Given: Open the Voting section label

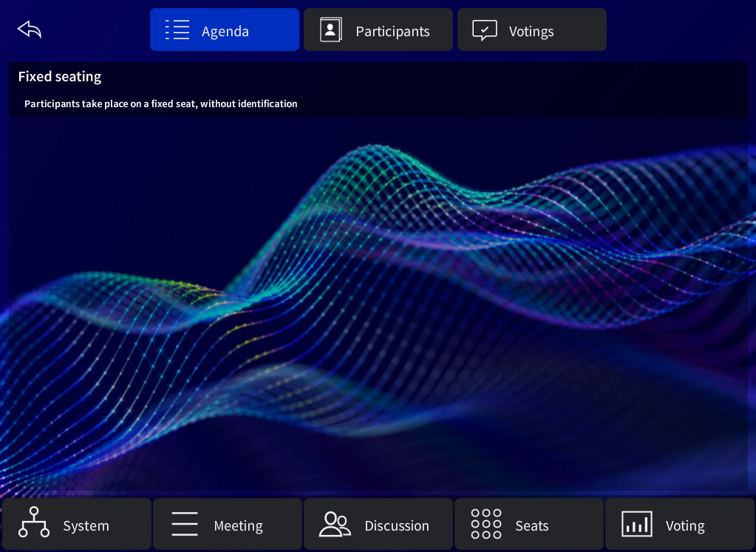Looking at the screenshot, I should pyautogui.click(x=684, y=526).
